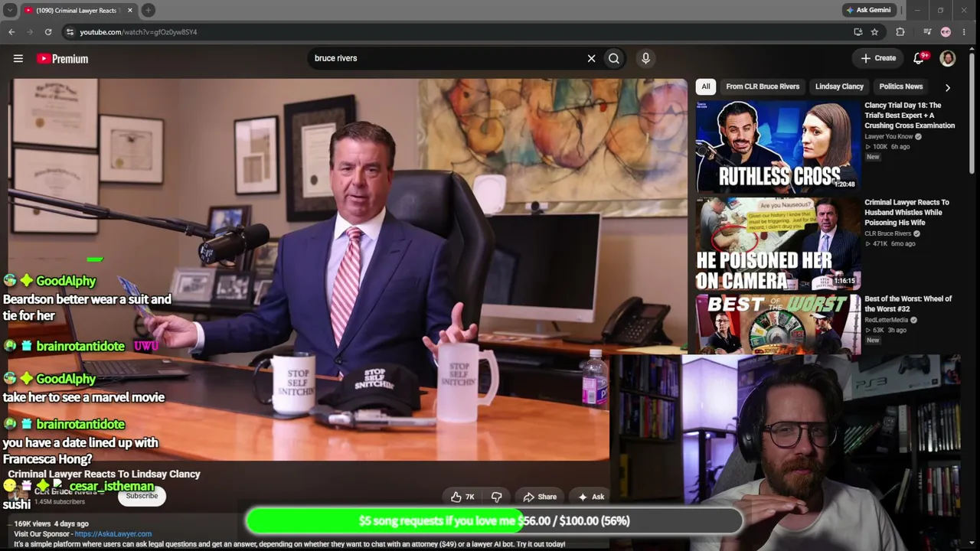Open 'Best of the Worst' wheel thumbnail
Viewport: 980px width, 551px height.
[x=778, y=324]
